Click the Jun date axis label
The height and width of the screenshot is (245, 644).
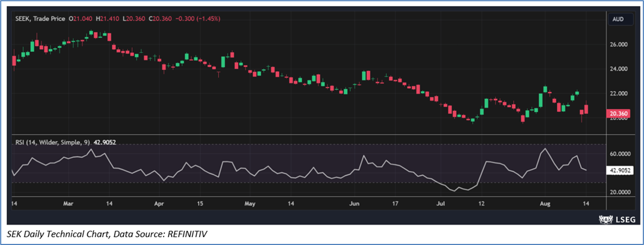tap(354, 203)
